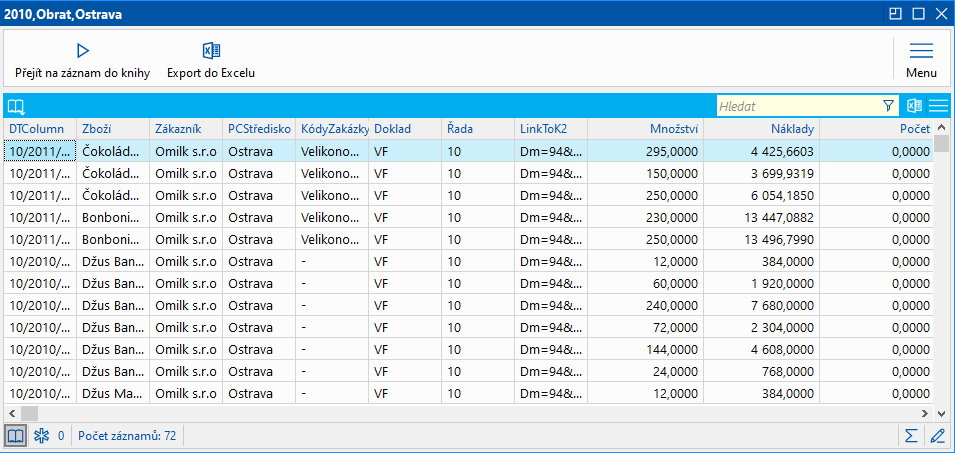This screenshot has height=455, width=955.
Task: Click the restore-down window icon in the title bar
Action: tap(895, 14)
